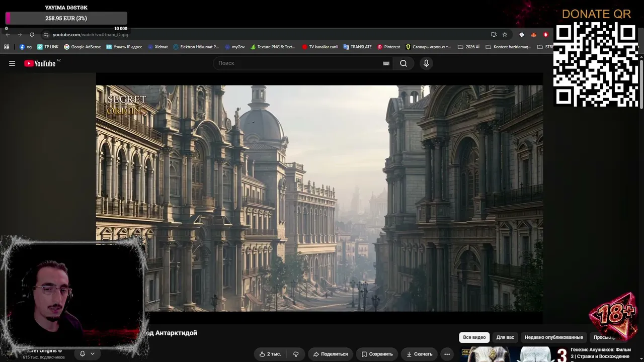The image size is (644, 362).
Task: Open more actions (three dots) for video
Action: pos(447,354)
